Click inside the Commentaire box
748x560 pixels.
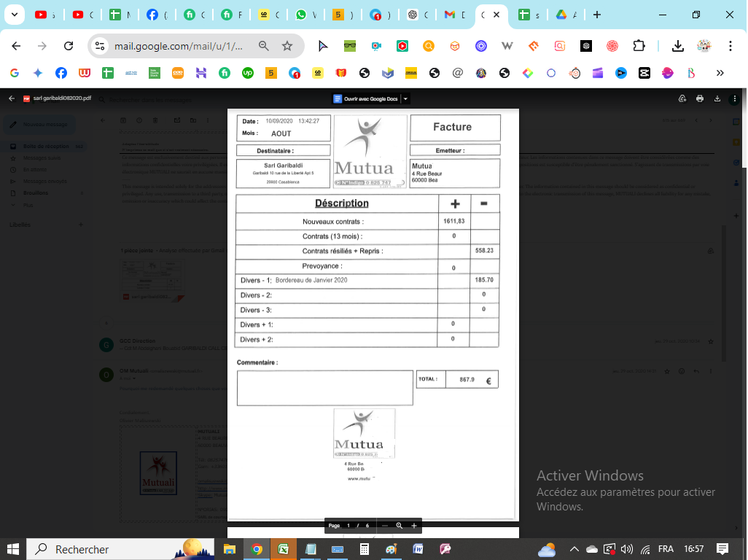325,388
